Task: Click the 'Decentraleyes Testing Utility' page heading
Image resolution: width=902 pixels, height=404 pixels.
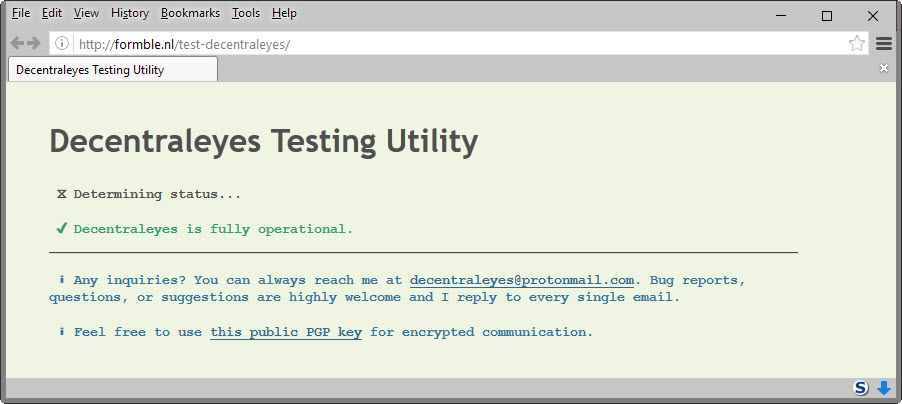Action: click(x=263, y=142)
